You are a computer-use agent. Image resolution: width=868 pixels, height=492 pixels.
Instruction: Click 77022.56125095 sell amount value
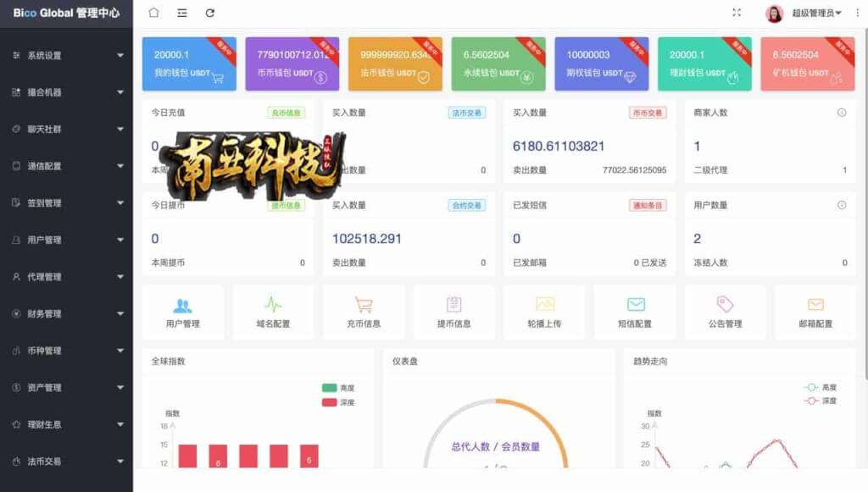[634, 170]
